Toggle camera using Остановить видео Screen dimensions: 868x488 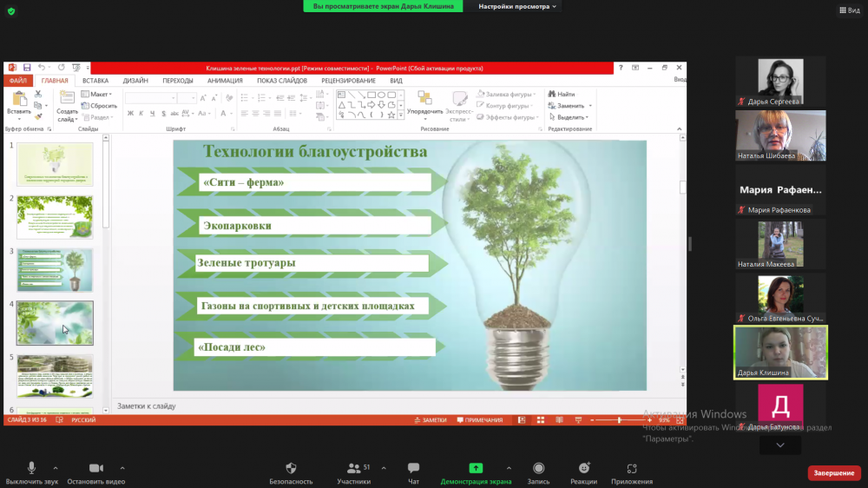[95, 469]
